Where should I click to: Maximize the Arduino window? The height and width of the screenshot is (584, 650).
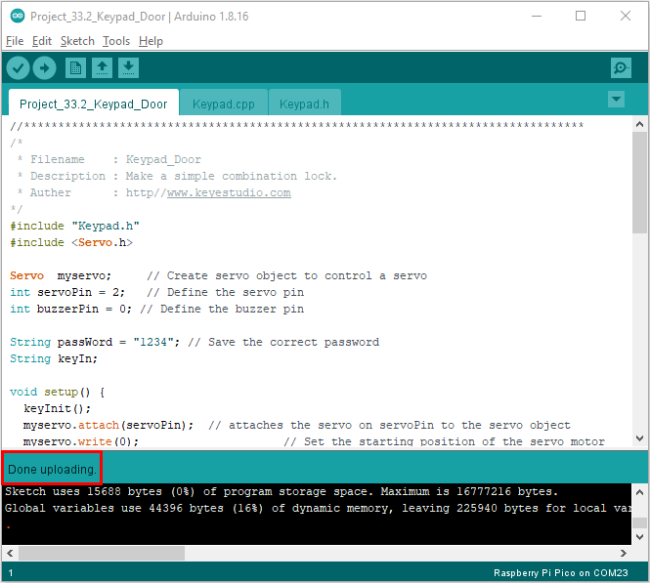(x=580, y=16)
